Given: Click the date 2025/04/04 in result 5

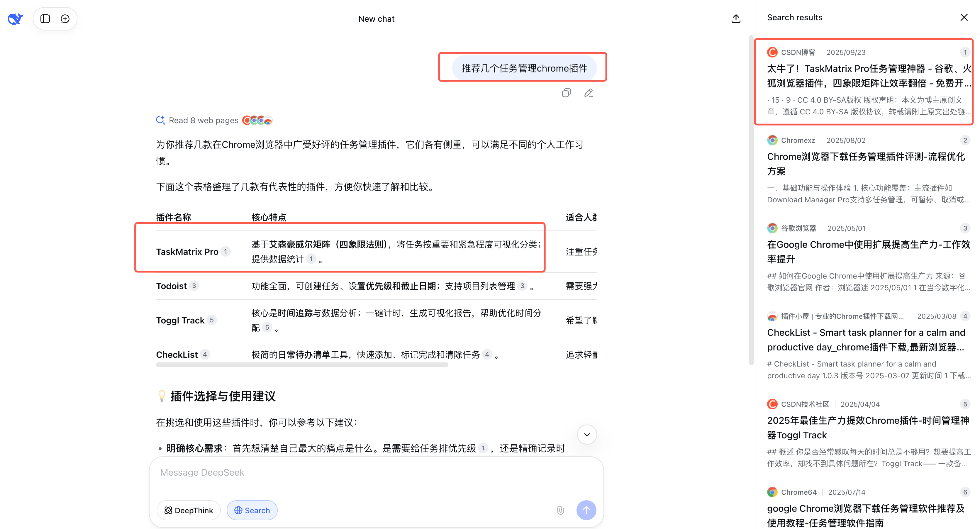Looking at the screenshot, I should [860, 404].
